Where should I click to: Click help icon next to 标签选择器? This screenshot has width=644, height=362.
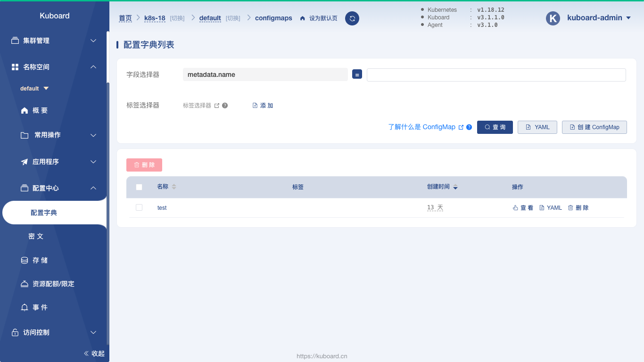click(225, 106)
